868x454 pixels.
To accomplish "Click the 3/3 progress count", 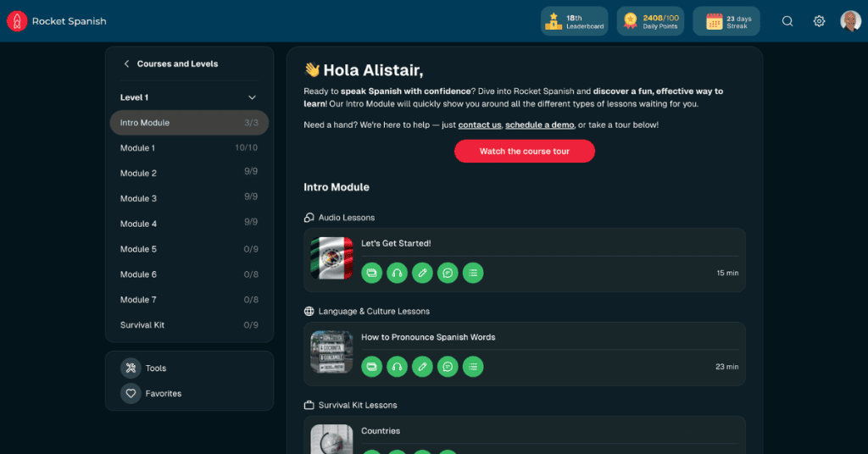I will [251, 123].
